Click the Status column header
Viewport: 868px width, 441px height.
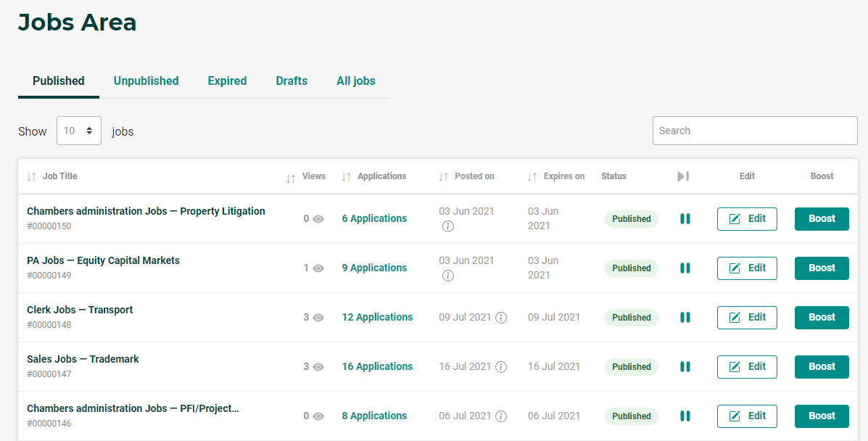(614, 176)
